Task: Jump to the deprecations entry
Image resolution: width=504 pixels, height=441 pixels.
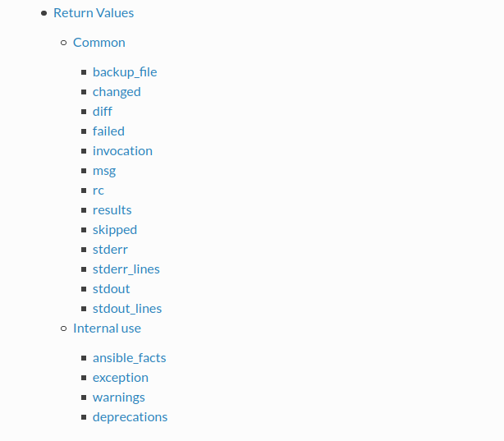Action: pyautogui.click(x=130, y=417)
